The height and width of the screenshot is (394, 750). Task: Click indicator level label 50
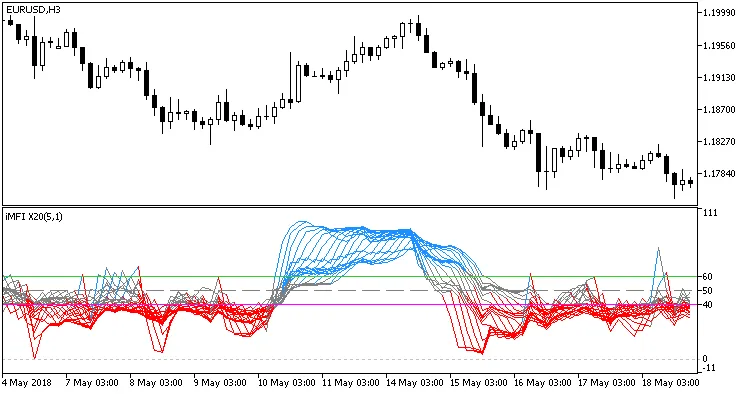click(x=707, y=291)
